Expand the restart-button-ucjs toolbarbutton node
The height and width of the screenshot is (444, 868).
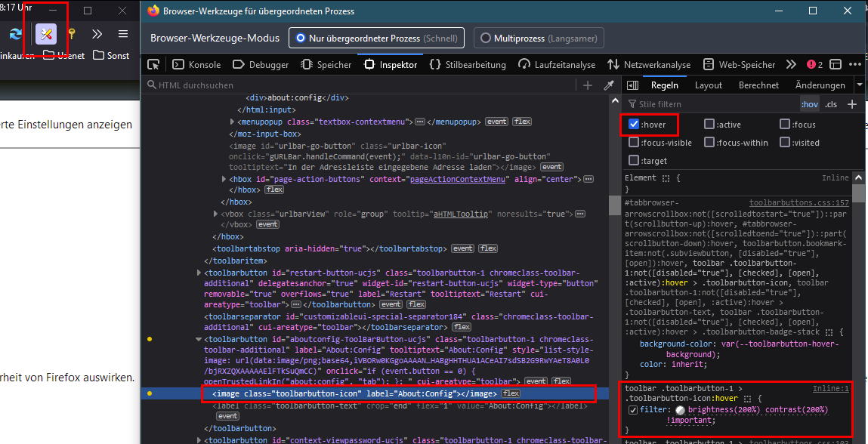coord(199,273)
